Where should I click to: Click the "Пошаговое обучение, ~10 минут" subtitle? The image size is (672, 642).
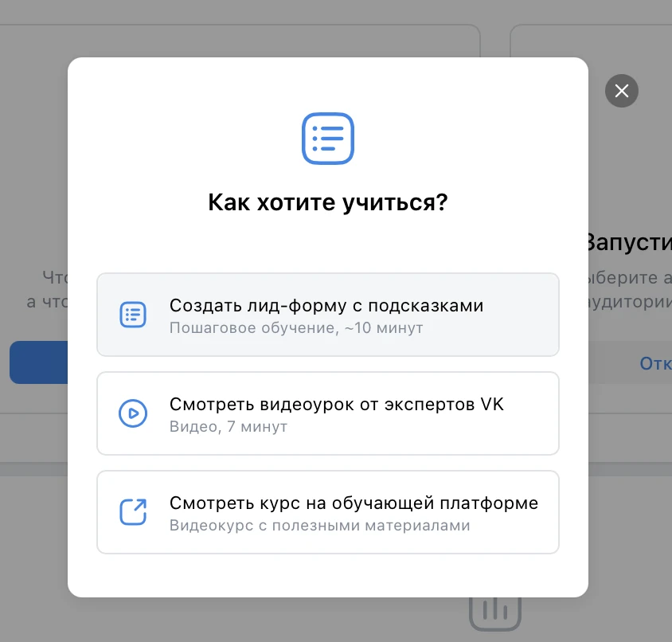(x=295, y=327)
